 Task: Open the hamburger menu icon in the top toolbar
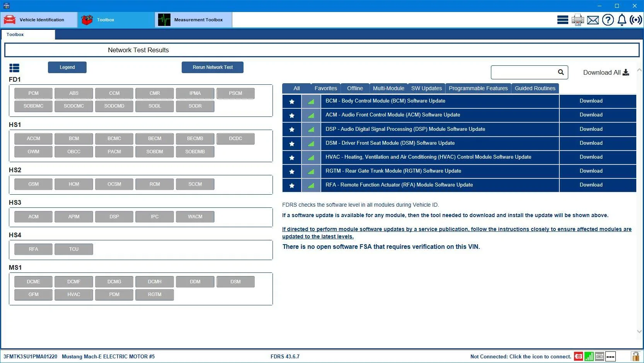(x=562, y=20)
